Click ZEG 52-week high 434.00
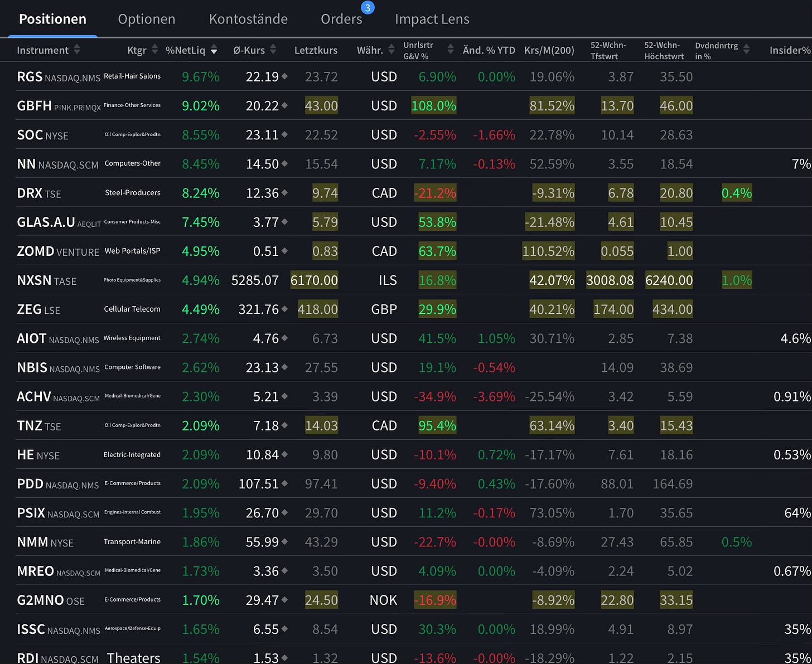The height and width of the screenshot is (664, 812). click(673, 309)
